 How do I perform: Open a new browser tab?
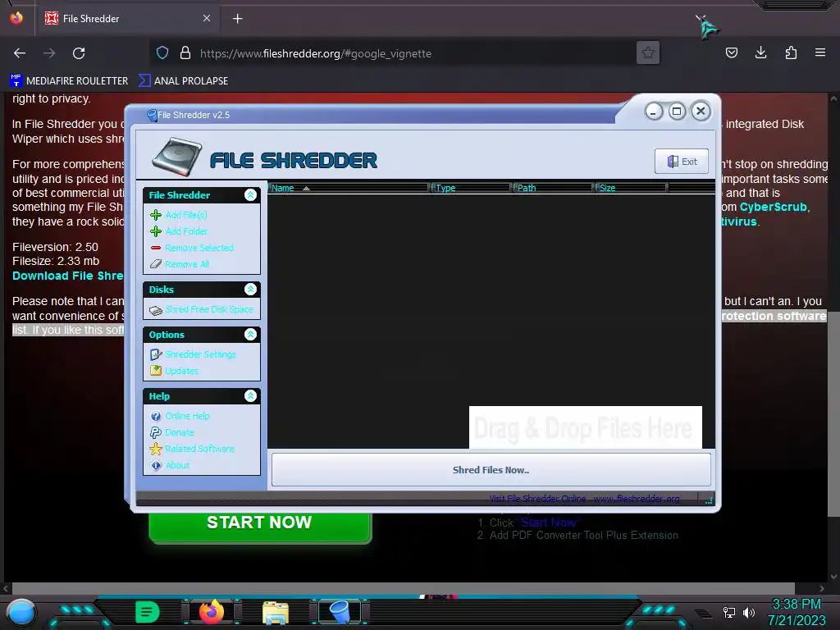237,19
